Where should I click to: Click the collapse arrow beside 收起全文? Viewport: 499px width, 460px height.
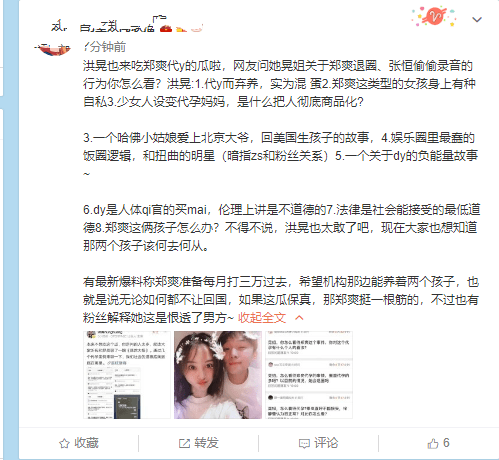click(x=299, y=318)
